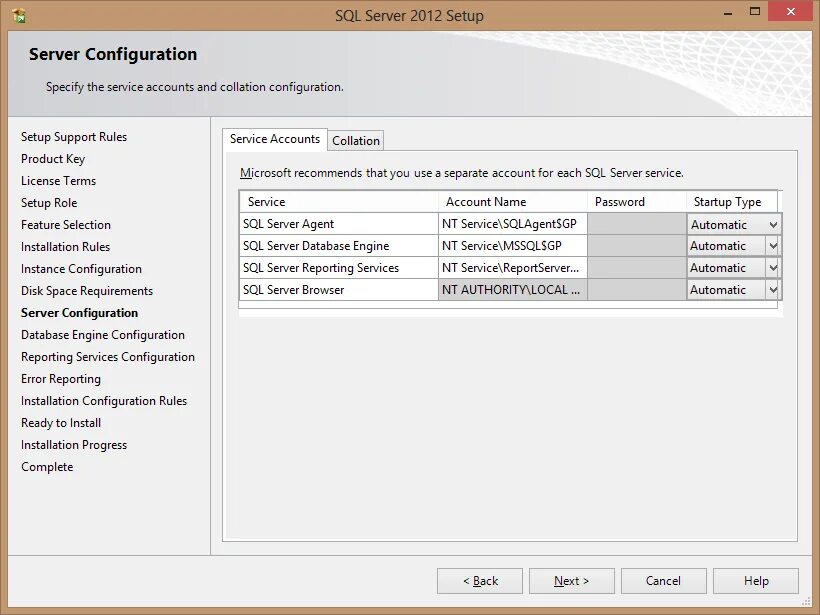Viewport: 820px width, 615px height.
Task: Click License Terms step in sidebar
Action: click(x=59, y=181)
